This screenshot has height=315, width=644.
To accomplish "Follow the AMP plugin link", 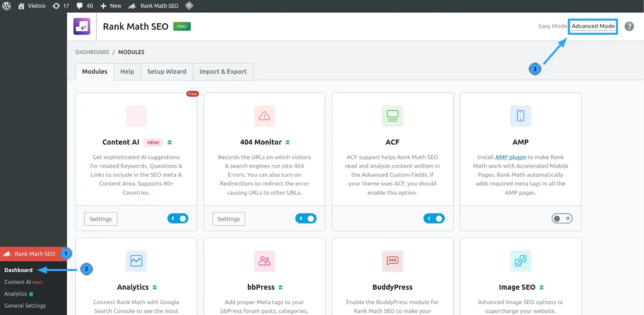I will (510, 157).
